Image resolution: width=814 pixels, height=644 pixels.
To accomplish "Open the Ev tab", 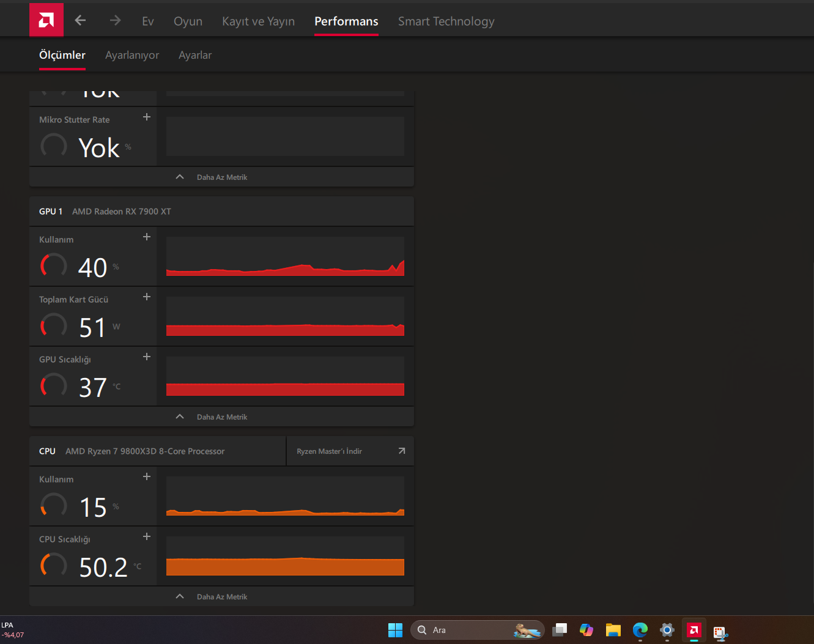I will point(148,21).
